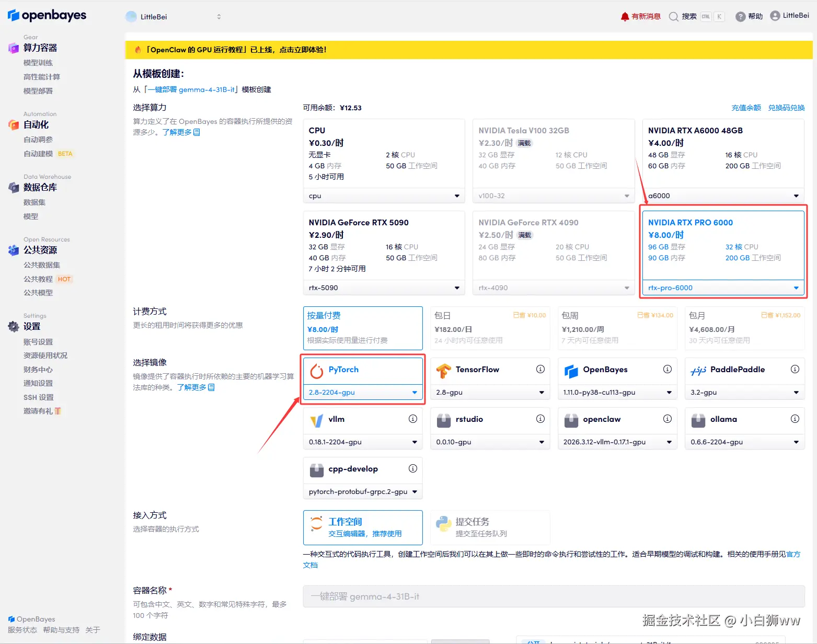Image resolution: width=817 pixels, height=644 pixels.
Task: Open the rtx-5090 resource dropdown
Action: click(384, 288)
